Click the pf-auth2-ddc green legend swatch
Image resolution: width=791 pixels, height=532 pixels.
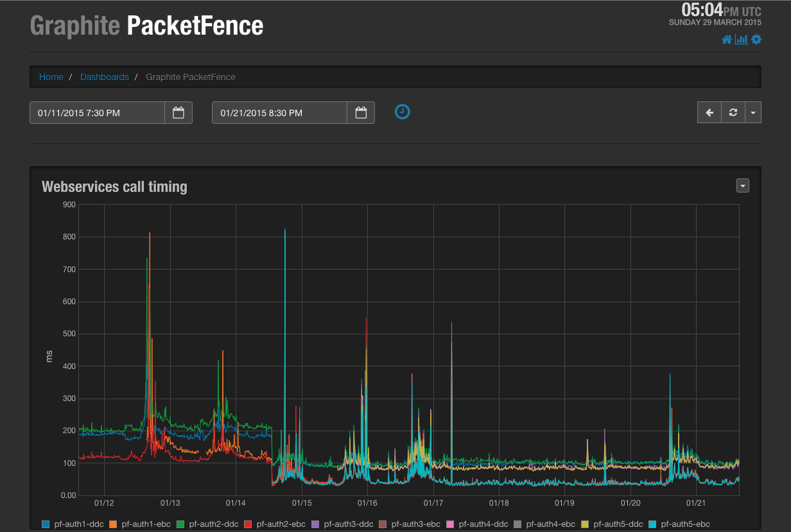180,524
